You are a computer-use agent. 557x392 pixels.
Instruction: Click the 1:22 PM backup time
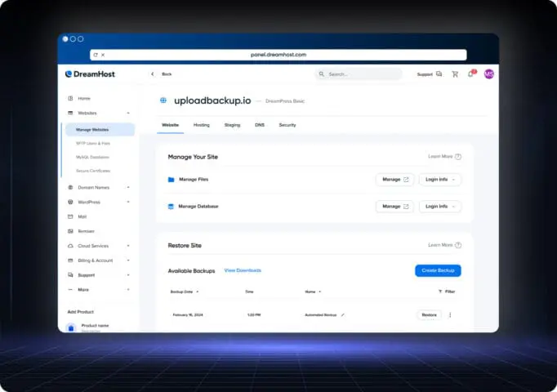(x=254, y=315)
